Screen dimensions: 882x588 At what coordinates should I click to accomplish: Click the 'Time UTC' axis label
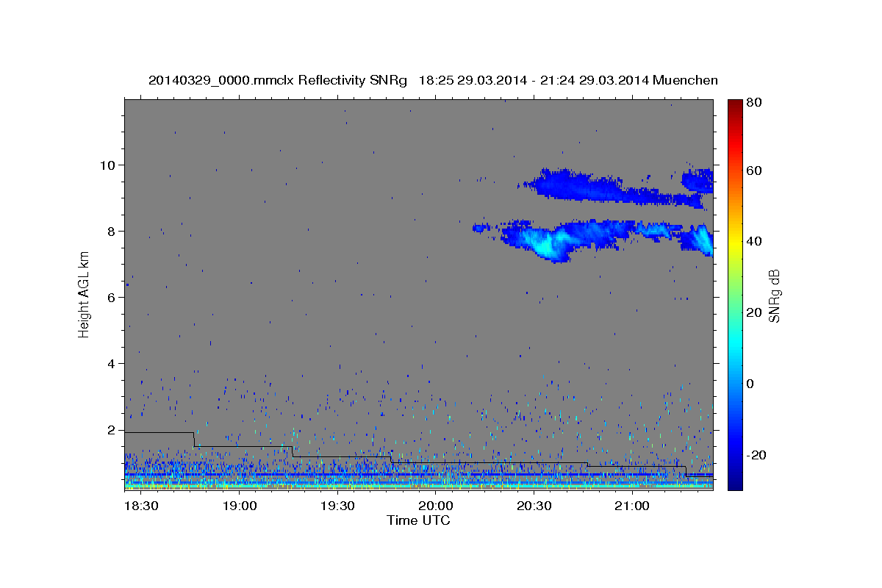(418, 520)
